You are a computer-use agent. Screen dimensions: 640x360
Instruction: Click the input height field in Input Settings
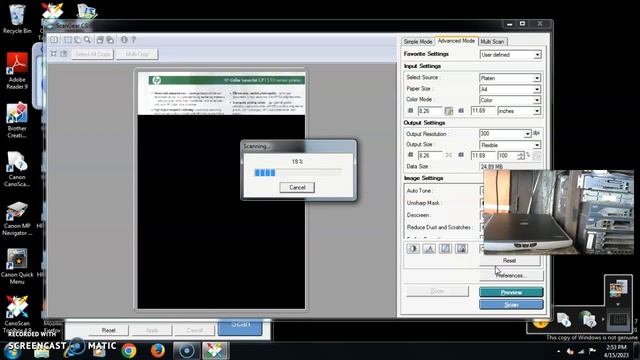point(483,111)
